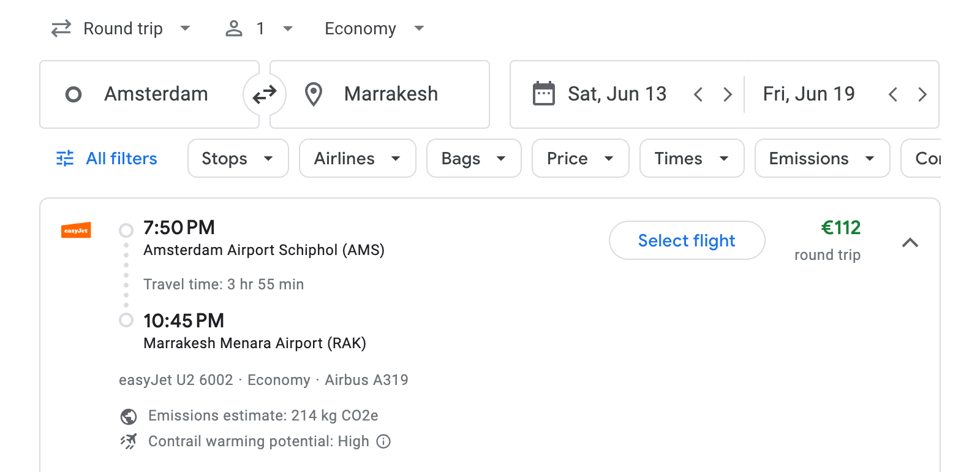Click the round trip arrows icon
The width and height of the screenshot is (980, 472).
click(60, 28)
